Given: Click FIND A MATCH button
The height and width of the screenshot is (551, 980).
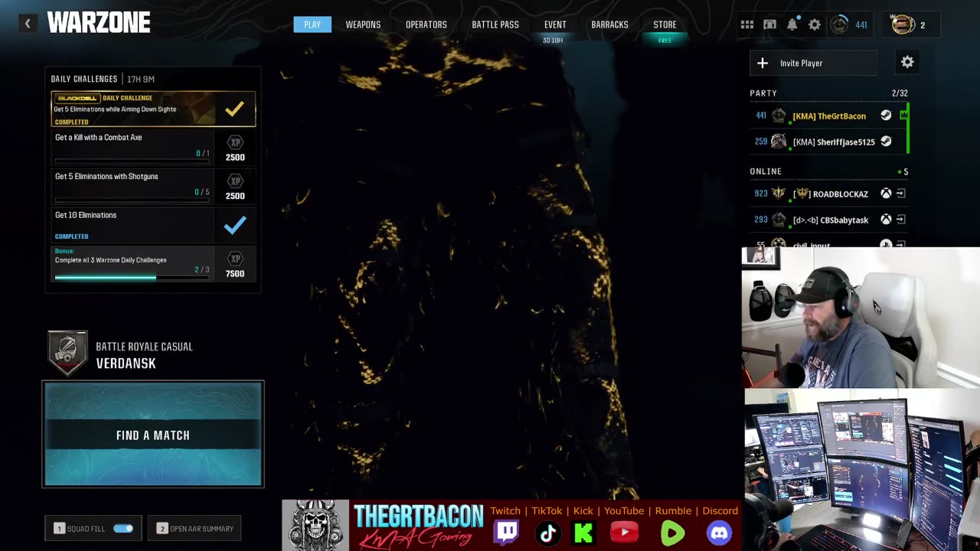Looking at the screenshot, I should point(153,434).
